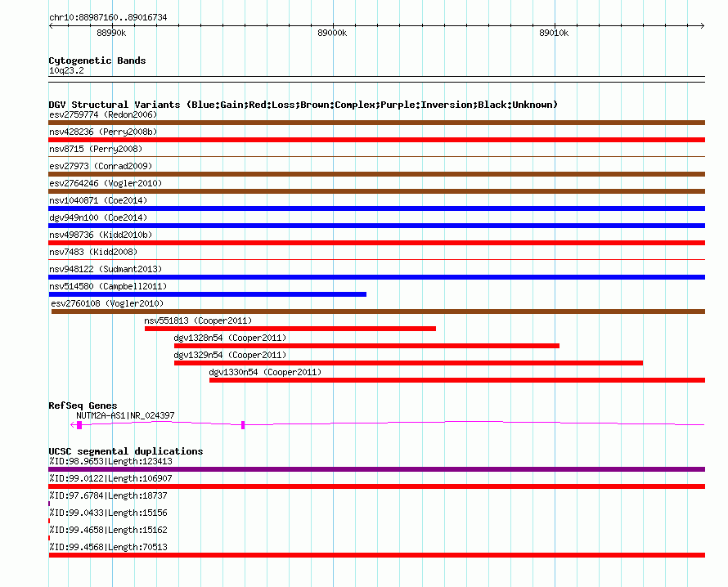
Task: Select the blue nsv1040871 gain bar
Action: coord(376,208)
